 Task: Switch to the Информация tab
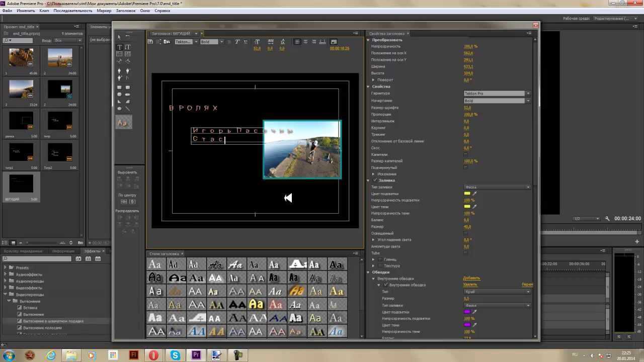tap(63, 251)
